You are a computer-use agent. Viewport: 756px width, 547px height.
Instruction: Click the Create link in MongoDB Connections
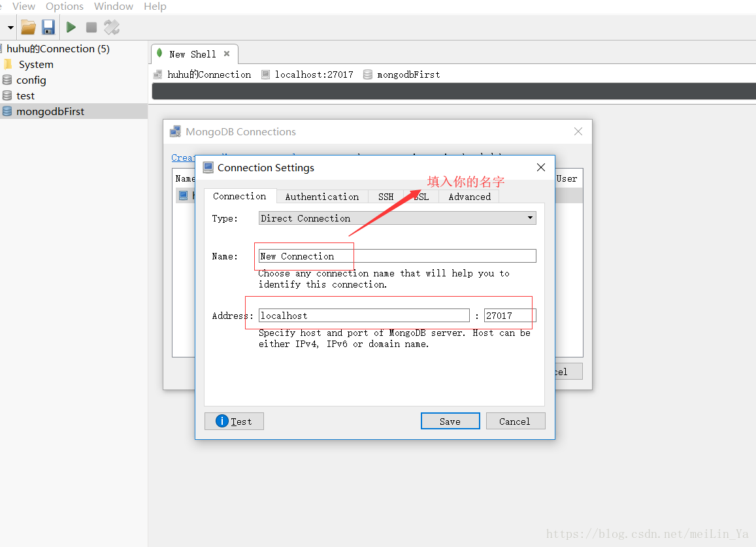[x=183, y=157]
